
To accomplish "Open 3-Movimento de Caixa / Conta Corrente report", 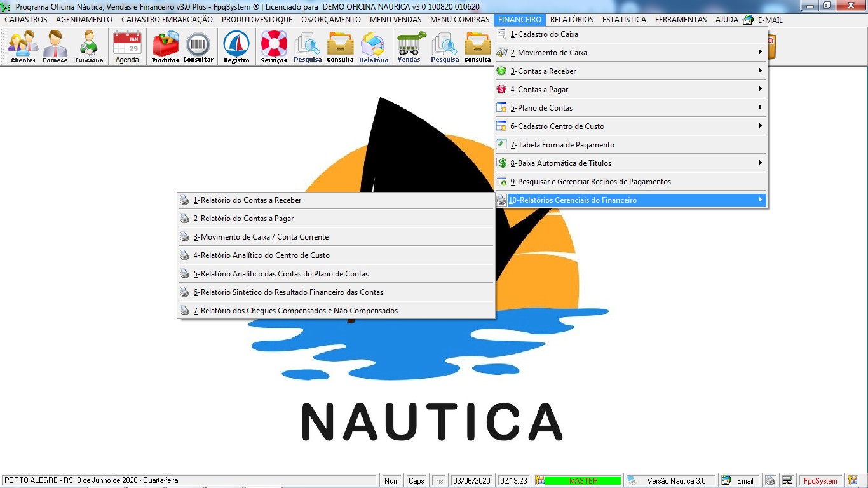I will click(x=336, y=237).
